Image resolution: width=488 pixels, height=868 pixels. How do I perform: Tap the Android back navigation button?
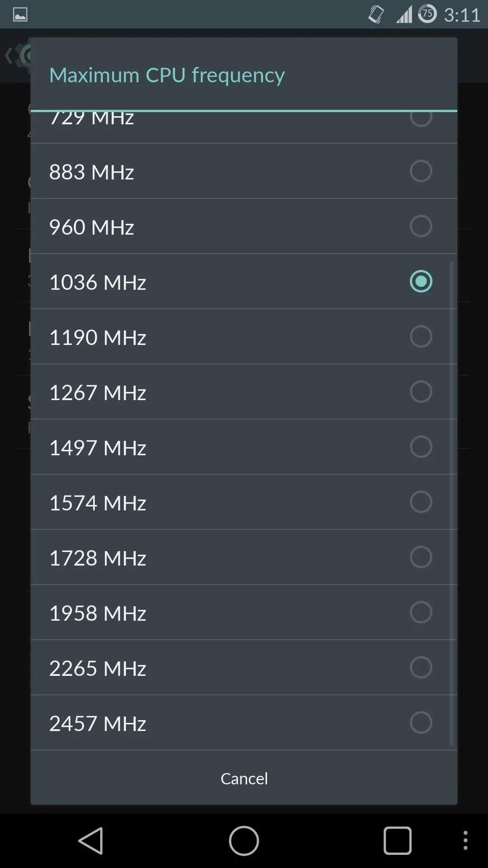tap(91, 841)
